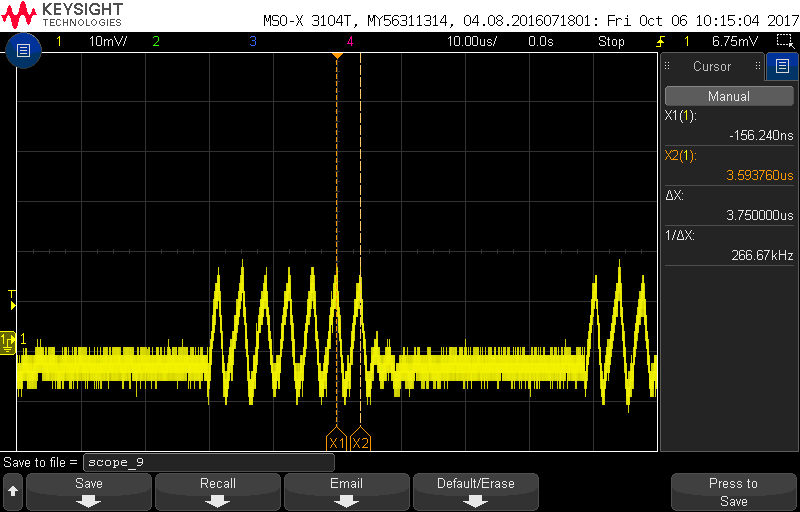800x512 pixels.
Task: Click the right drag handle of Cursor panel
Action: [x=758, y=66]
